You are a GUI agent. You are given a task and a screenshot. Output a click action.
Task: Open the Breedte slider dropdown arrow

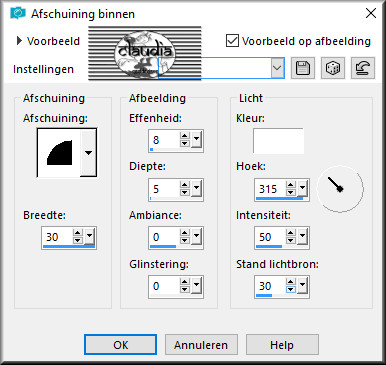point(89,235)
